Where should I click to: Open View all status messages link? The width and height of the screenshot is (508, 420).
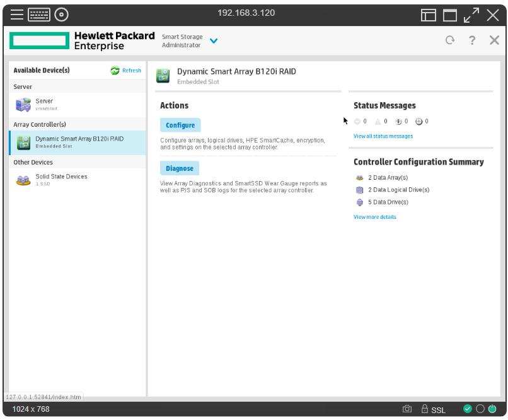[x=383, y=136]
